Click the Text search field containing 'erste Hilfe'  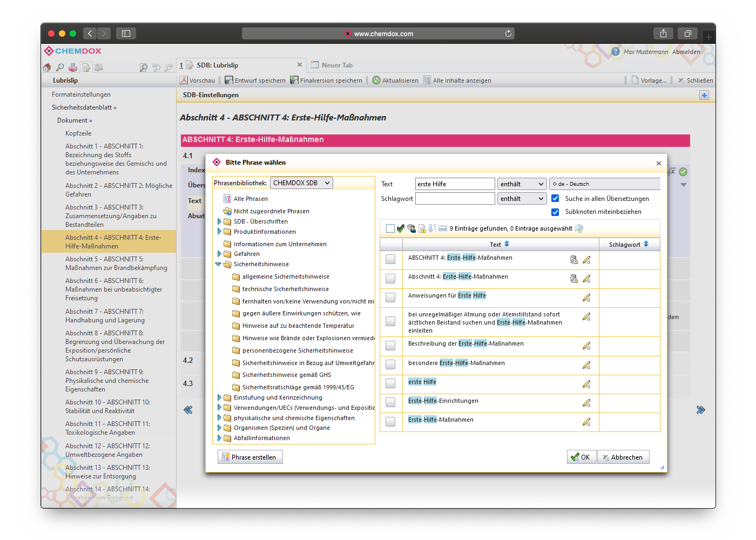[455, 184]
